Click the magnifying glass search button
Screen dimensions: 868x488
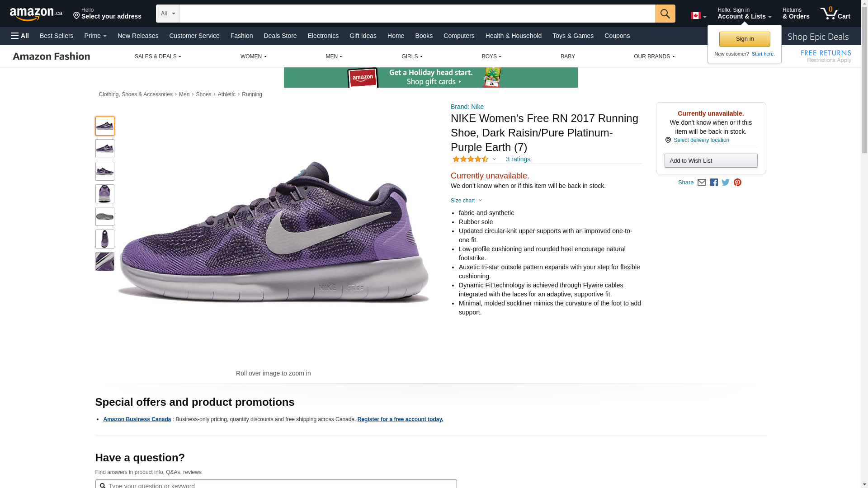(665, 14)
